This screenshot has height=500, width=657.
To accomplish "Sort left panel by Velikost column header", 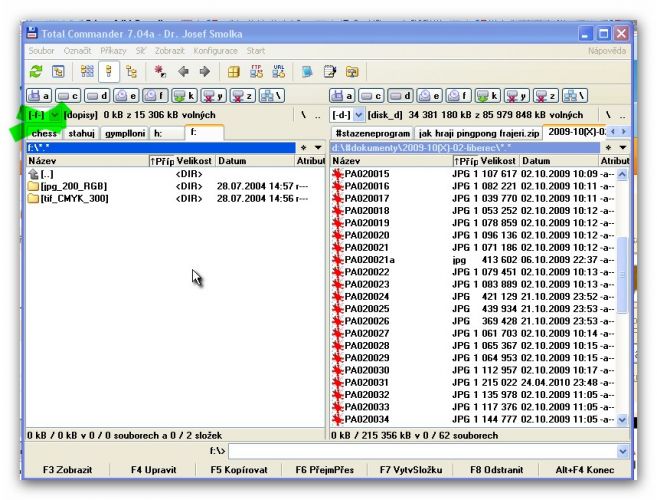I will (194, 161).
